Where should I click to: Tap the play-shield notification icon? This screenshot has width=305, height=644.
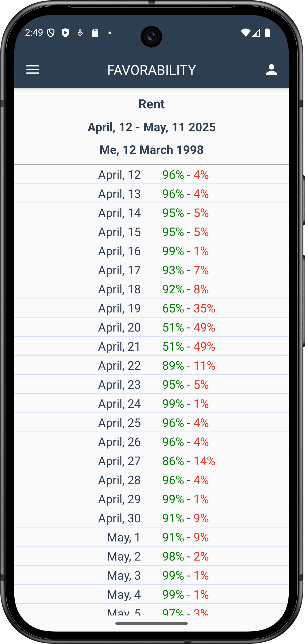pos(65,33)
